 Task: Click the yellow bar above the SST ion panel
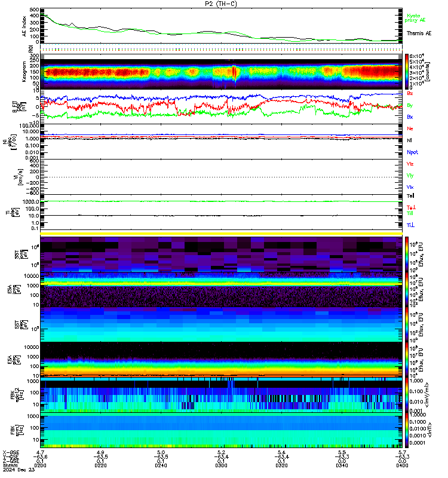point(221,234)
